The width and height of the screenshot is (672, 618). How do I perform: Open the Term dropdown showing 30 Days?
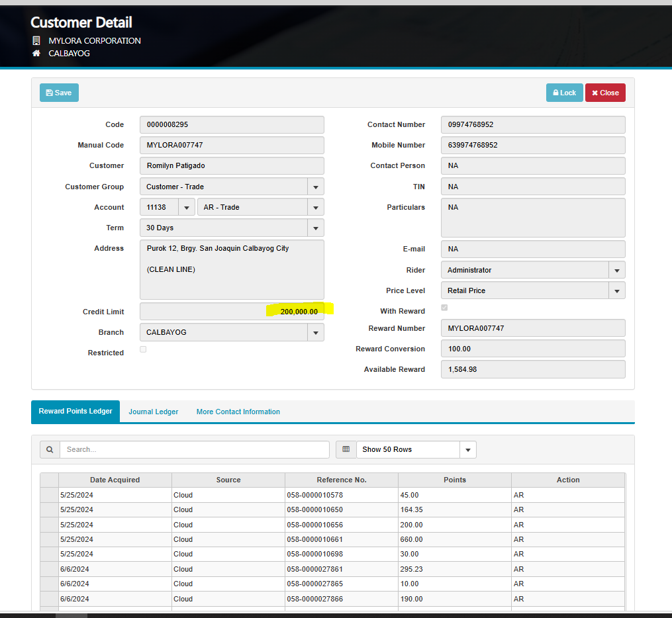(x=316, y=228)
